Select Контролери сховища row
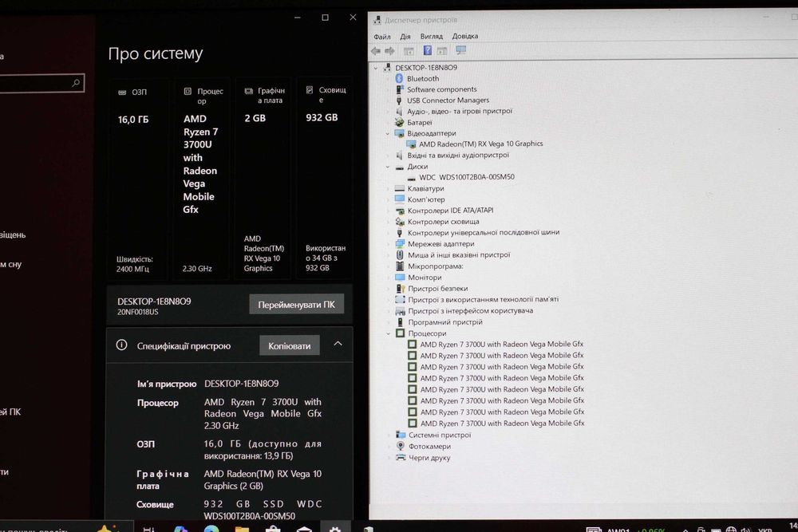This screenshot has height=532, width=798. [x=443, y=222]
